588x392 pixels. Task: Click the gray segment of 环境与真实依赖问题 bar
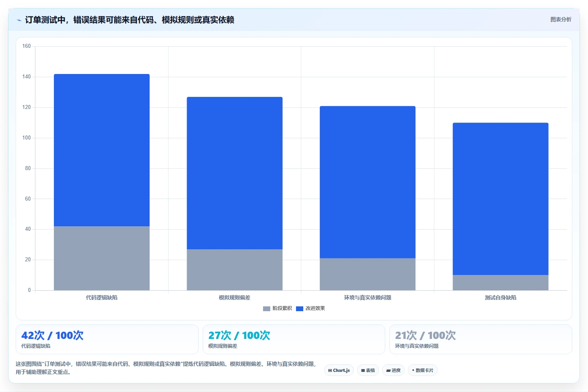[x=368, y=274]
